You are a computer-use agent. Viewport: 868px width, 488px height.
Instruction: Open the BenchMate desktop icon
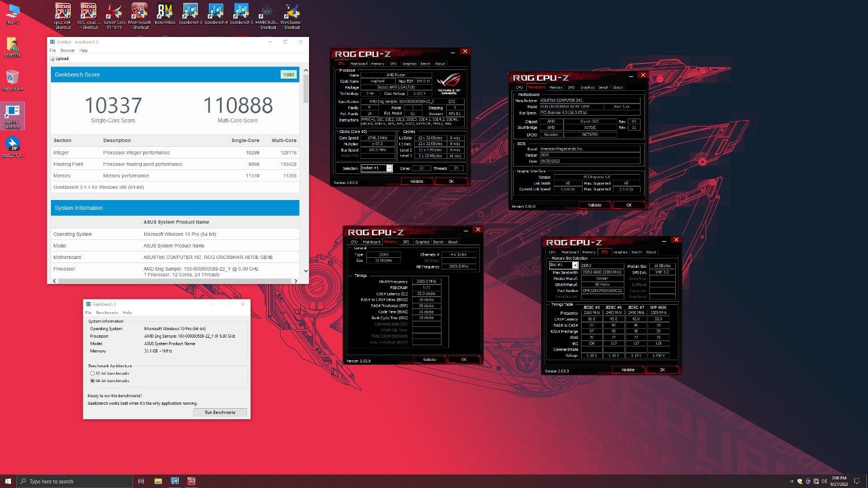165,14
